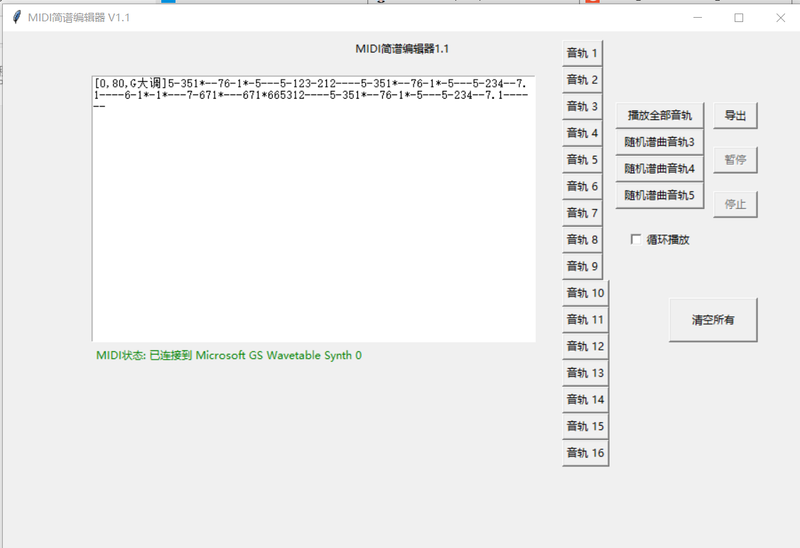Open track 音轨 16
The image size is (800, 548).
tap(586, 453)
